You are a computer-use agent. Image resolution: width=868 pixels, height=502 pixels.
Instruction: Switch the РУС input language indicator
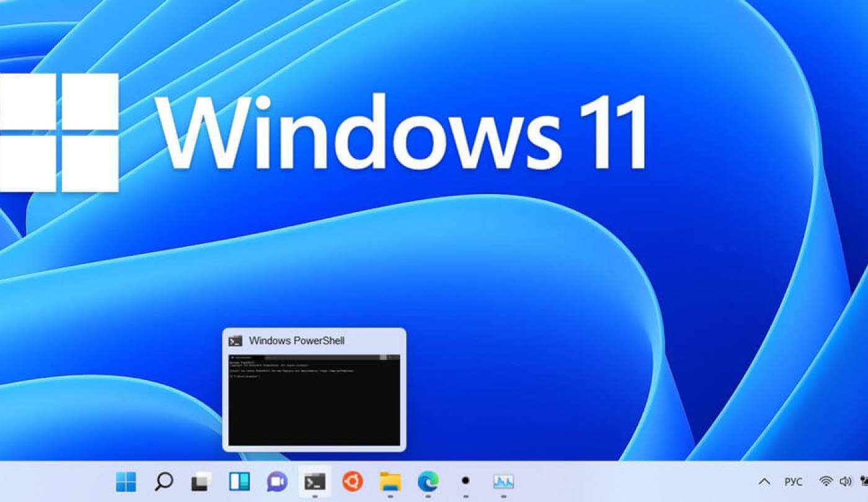click(x=794, y=482)
